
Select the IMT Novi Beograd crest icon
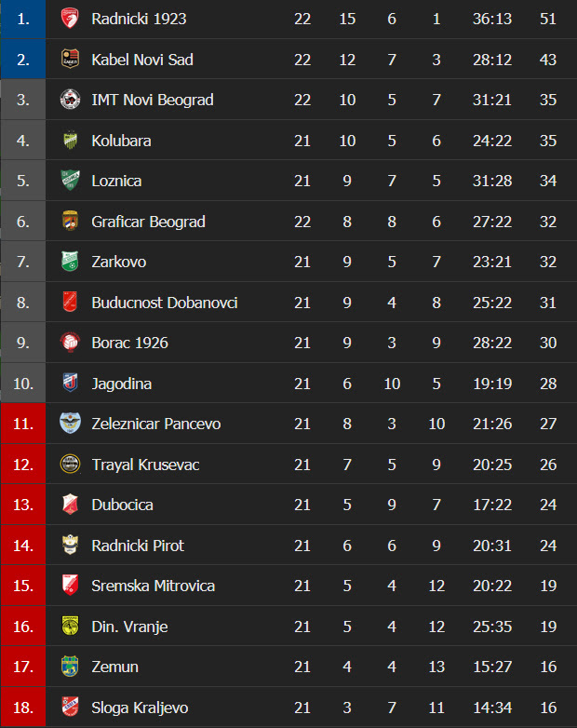coord(70,100)
